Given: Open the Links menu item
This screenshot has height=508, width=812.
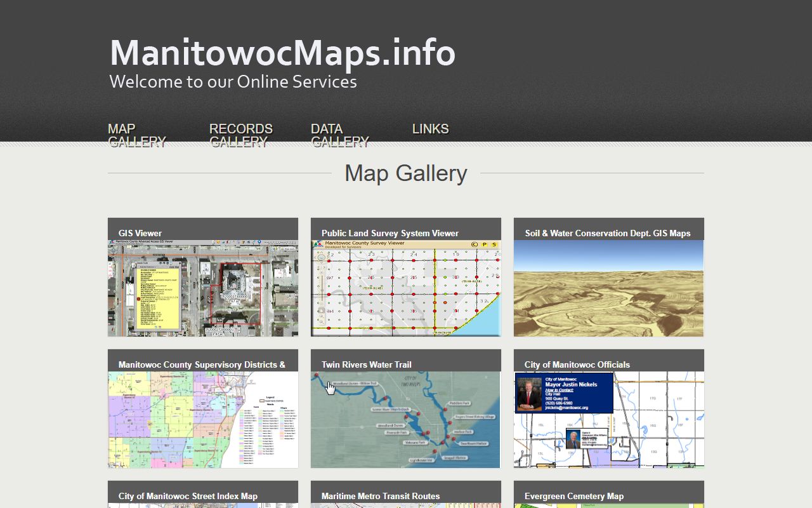Looking at the screenshot, I should tap(430, 129).
